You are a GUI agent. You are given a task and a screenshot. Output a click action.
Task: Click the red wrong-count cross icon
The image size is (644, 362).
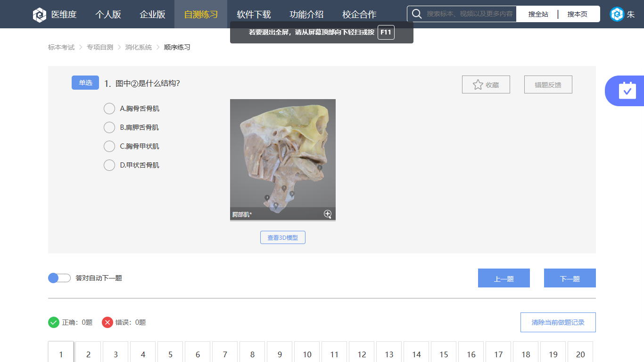point(107,322)
